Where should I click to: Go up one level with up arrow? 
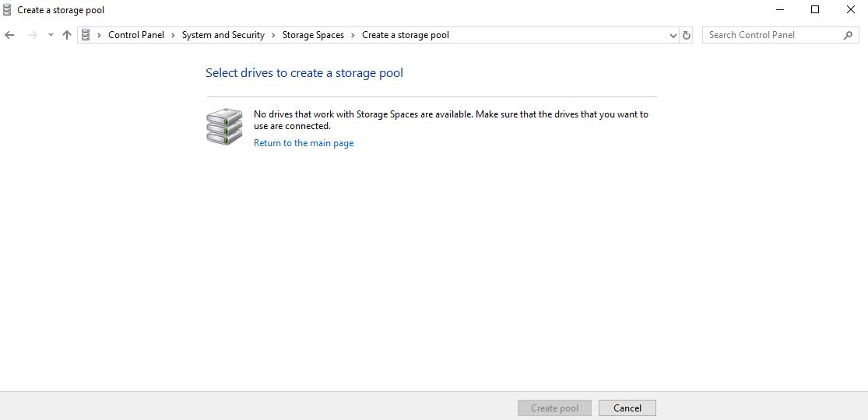(67, 35)
